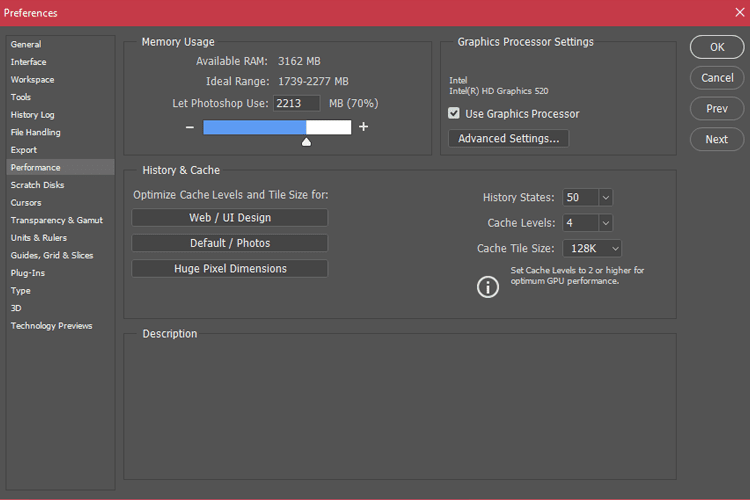Click the Web / UI Design button
The image size is (750, 500).
pyautogui.click(x=230, y=218)
